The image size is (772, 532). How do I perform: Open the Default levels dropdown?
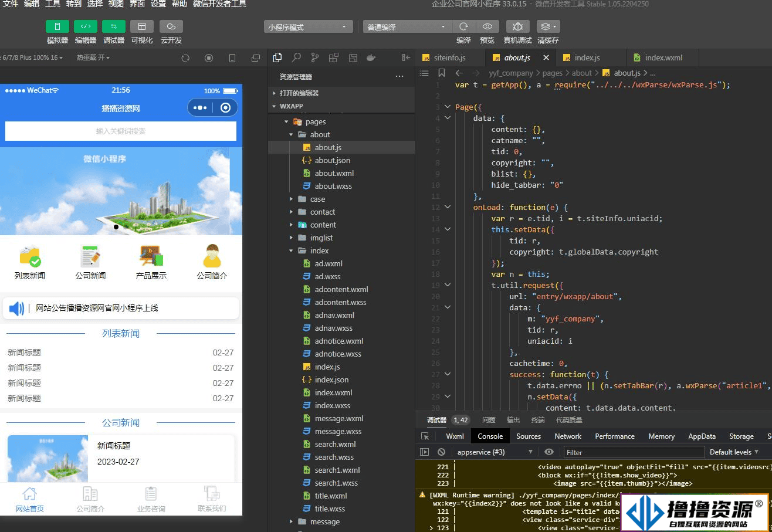coord(734,452)
